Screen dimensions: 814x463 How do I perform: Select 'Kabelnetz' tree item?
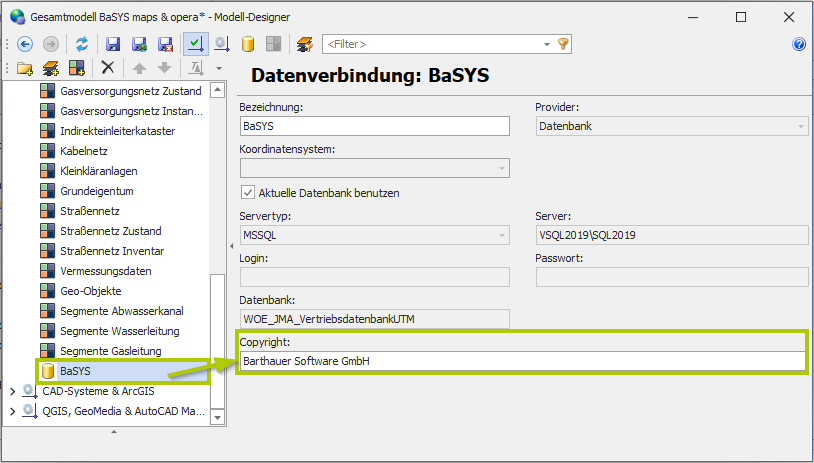coord(86,151)
